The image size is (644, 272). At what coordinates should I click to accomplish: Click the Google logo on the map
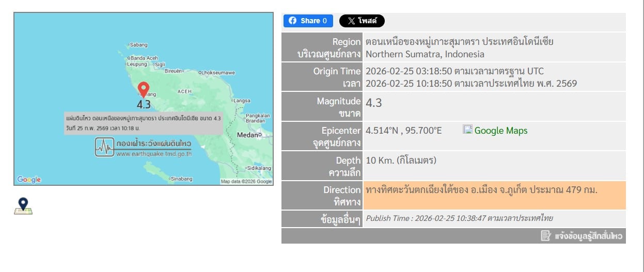coord(29,180)
